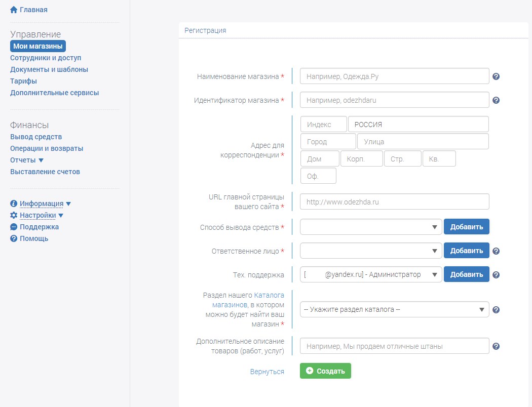This screenshot has height=407, width=532.
Task: Click the Вернуться link
Action: point(267,372)
